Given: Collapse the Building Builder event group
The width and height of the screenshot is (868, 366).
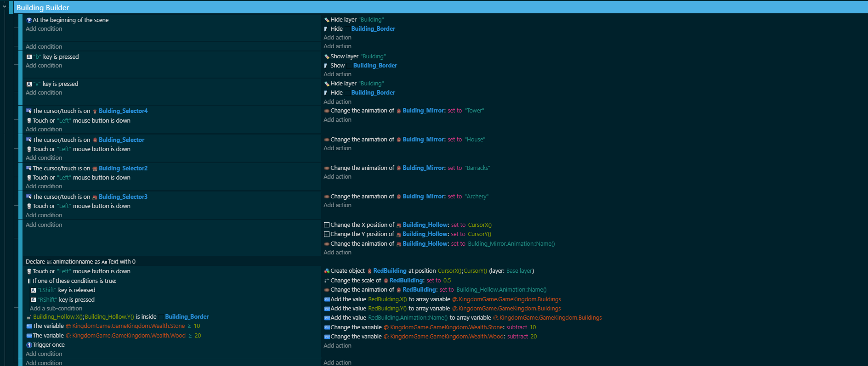Looking at the screenshot, I should point(4,6).
